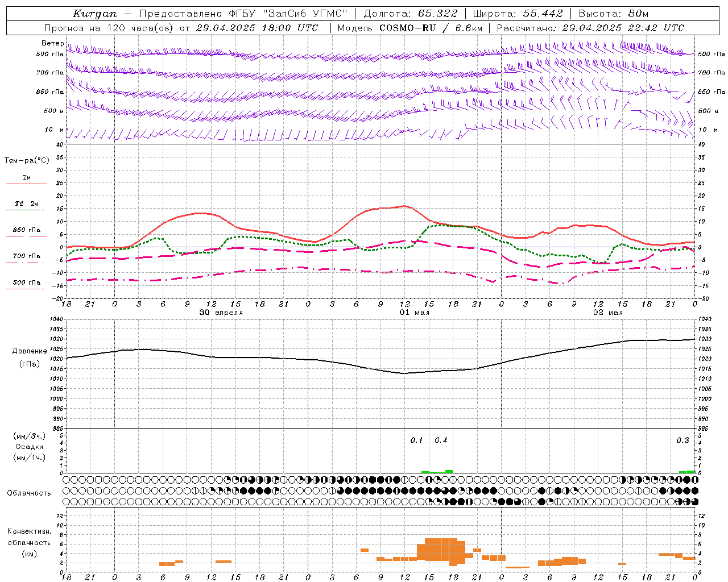
Task: Click the 01 мая date label
Action: coord(414,313)
